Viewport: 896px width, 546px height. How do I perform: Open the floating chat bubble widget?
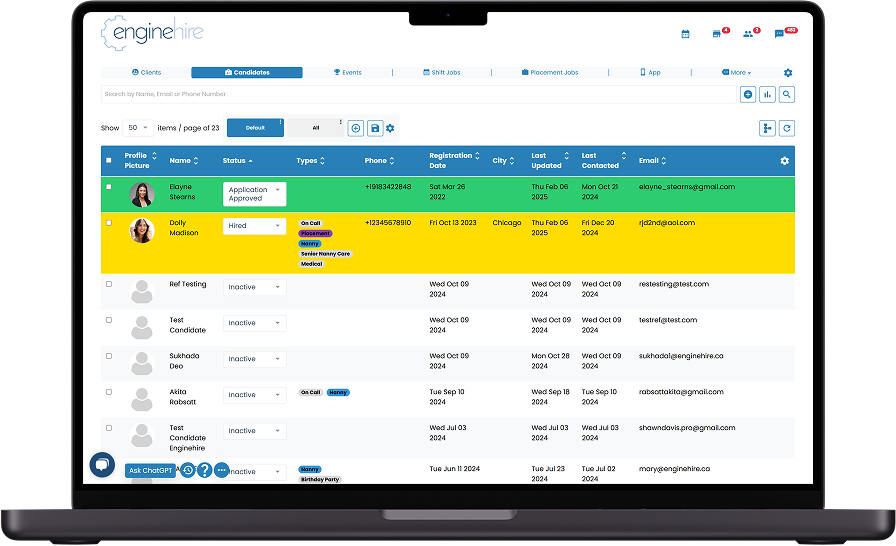pos(102,464)
